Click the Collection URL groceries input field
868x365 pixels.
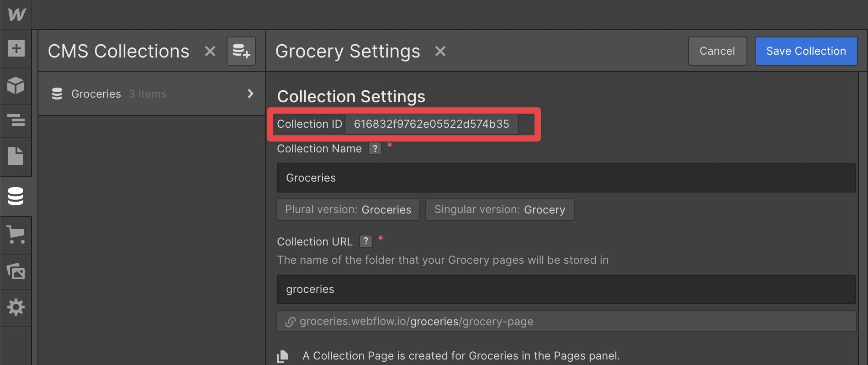point(566,289)
